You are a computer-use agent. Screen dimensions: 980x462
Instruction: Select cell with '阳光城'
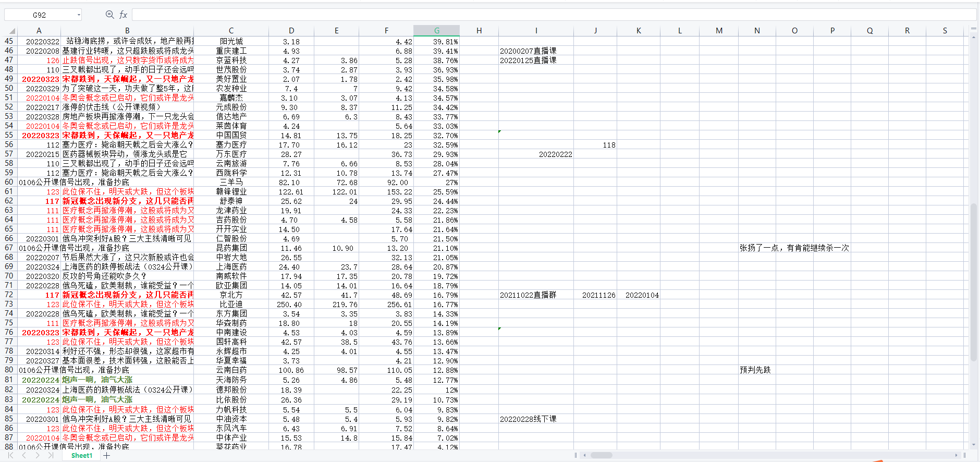coord(231,41)
